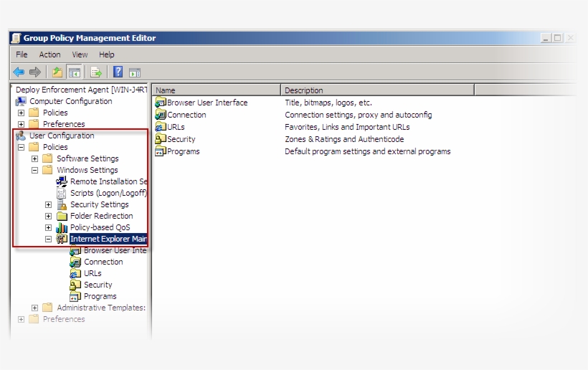Maximize the Group Policy Management Editor window

point(558,38)
